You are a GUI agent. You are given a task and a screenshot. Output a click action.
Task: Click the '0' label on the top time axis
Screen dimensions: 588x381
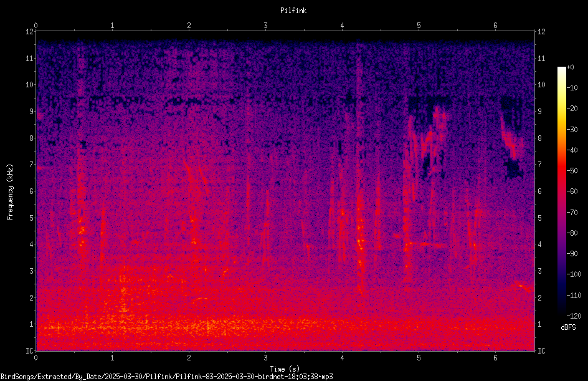point(36,26)
